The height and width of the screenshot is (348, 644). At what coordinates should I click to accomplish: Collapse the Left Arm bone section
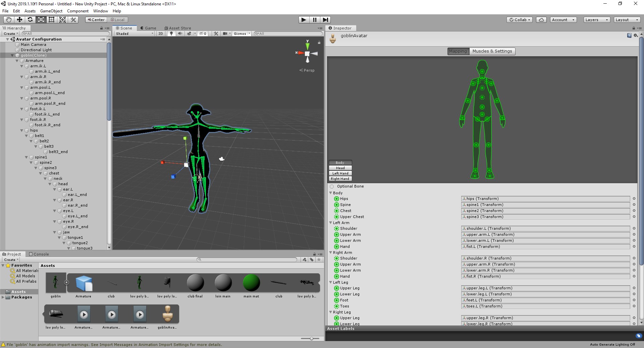coord(331,223)
